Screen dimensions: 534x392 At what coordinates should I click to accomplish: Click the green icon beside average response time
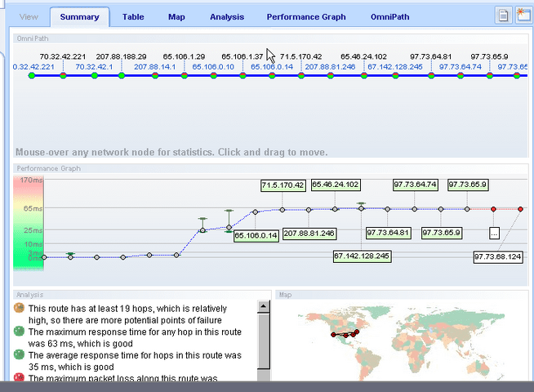pos(19,354)
